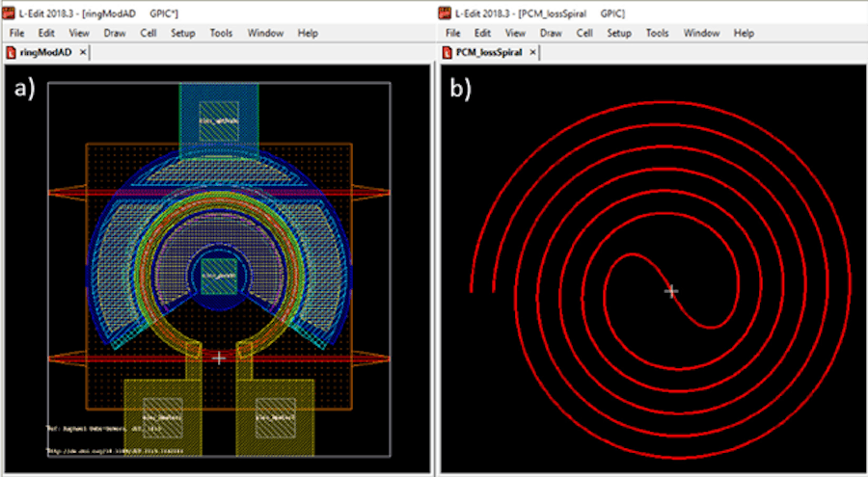Click cell icon on PCM_lossSpiral tab

(x=448, y=53)
